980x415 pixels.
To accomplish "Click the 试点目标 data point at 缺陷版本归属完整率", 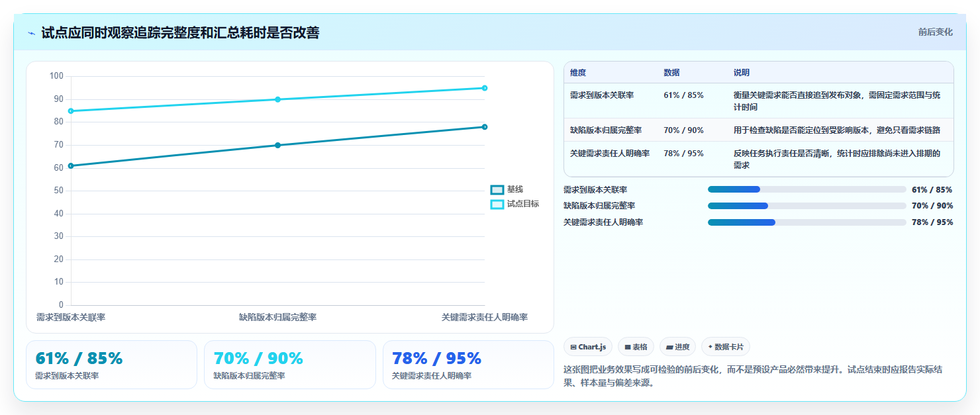I will (277, 99).
